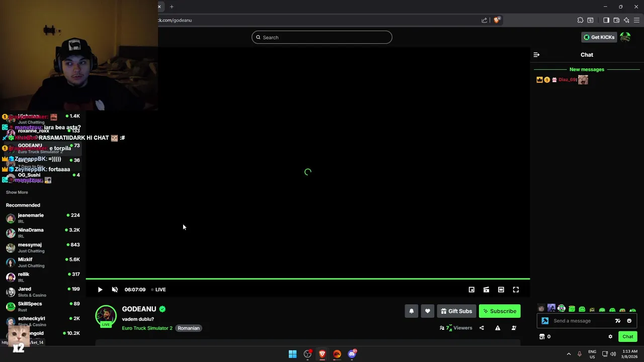Open Brave browser in the taskbar

tap(322, 354)
